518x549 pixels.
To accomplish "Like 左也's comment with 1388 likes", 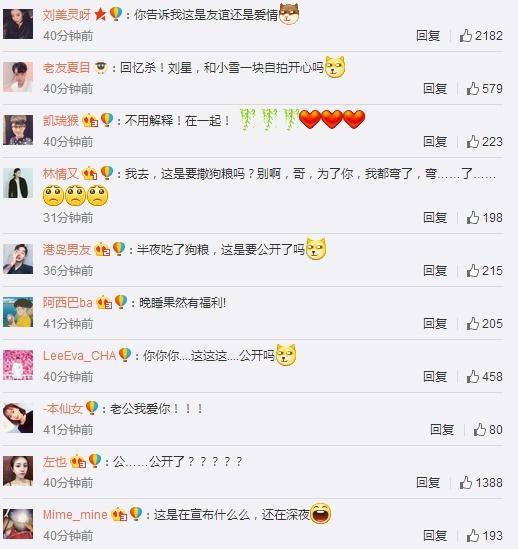I will [481, 483].
